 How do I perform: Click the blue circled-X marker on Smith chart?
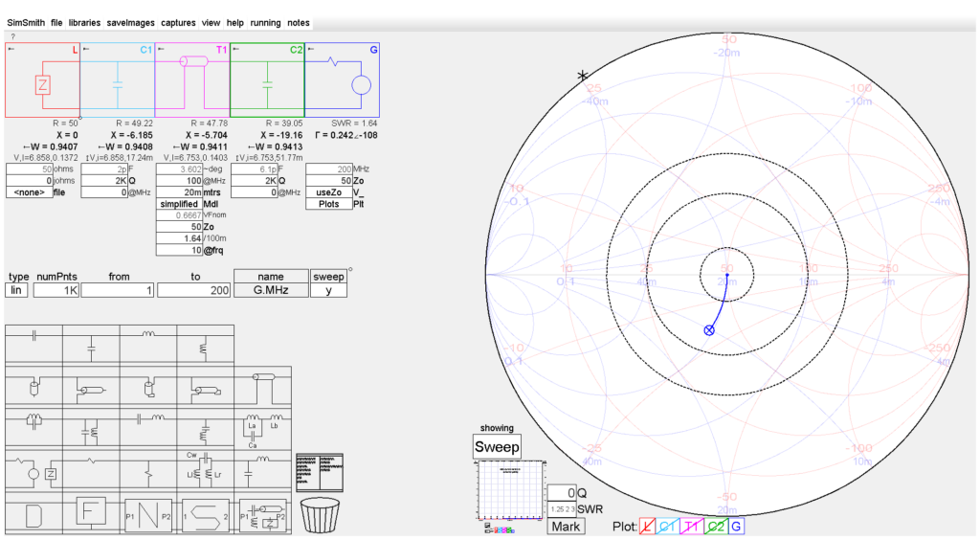pos(709,330)
